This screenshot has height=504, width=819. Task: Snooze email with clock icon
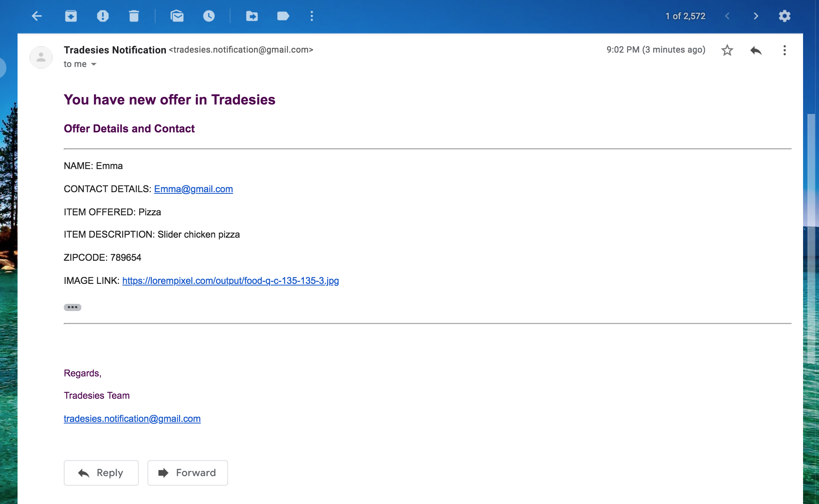(x=209, y=16)
